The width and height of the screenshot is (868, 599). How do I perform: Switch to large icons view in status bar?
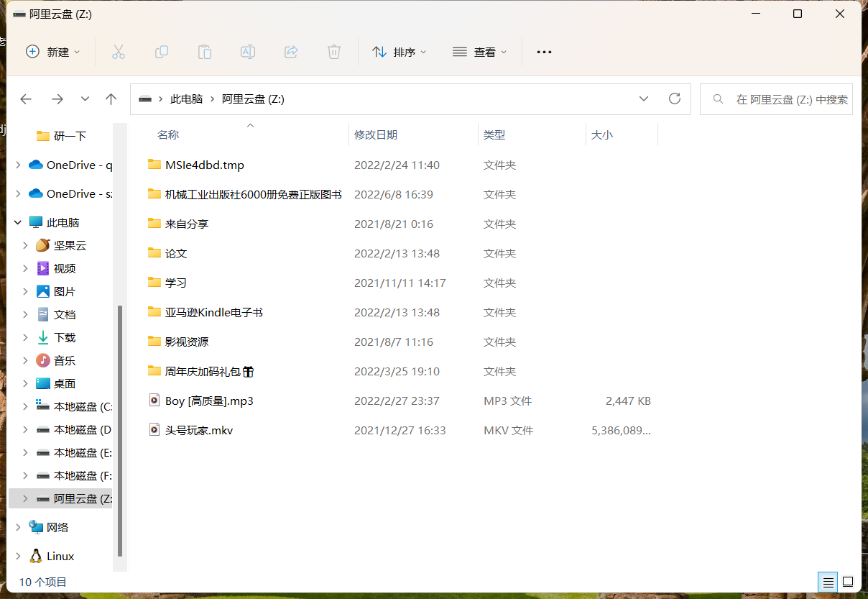pyautogui.click(x=848, y=581)
